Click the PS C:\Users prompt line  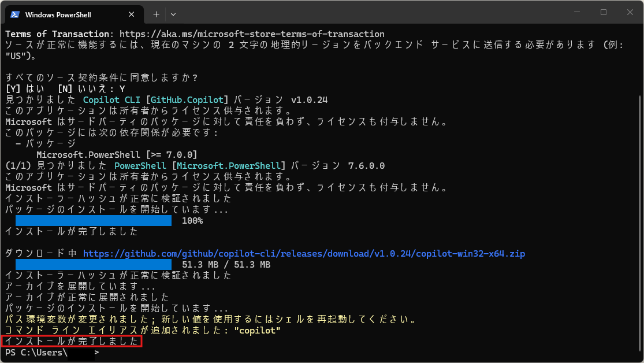click(52, 352)
